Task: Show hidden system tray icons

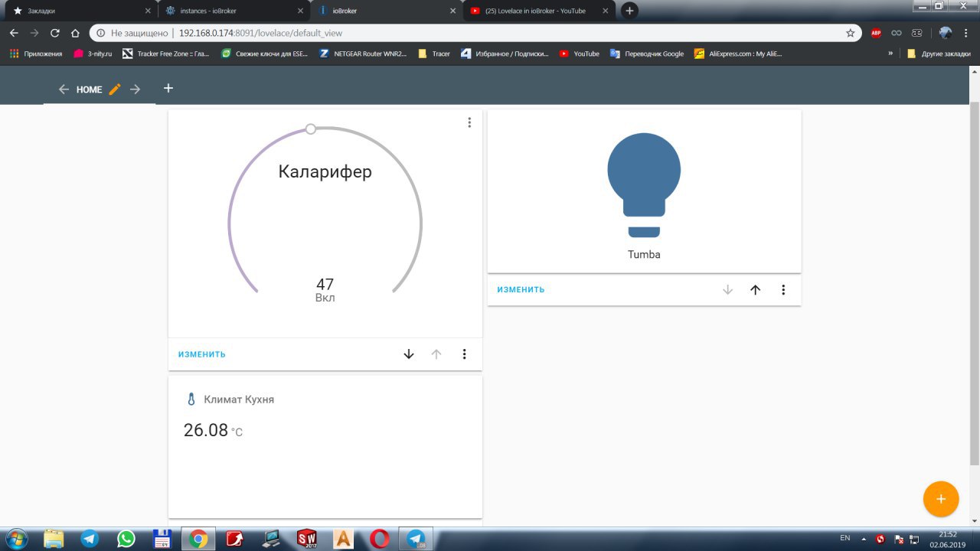Action: tap(864, 539)
